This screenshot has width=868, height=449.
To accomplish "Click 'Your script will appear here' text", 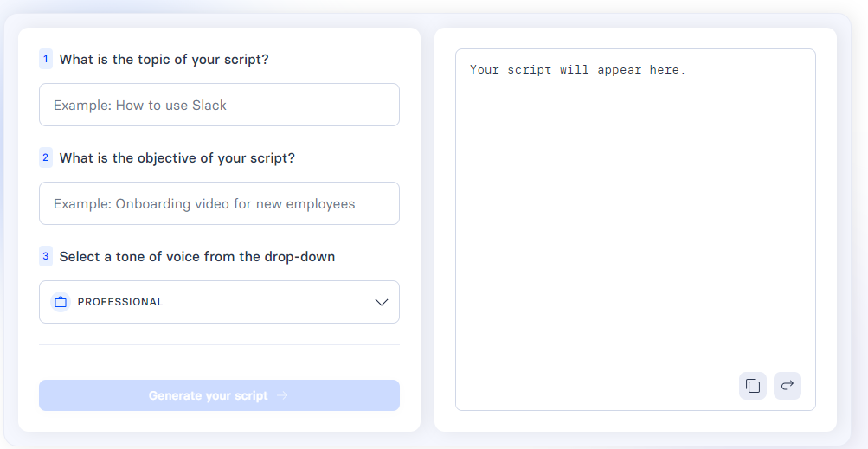I will tap(577, 70).
